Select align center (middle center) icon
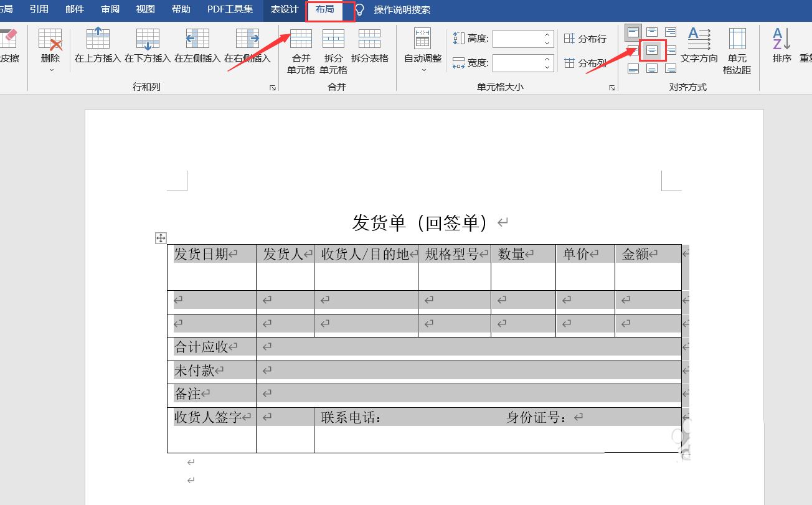The image size is (812, 505). click(x=652, y=50)
